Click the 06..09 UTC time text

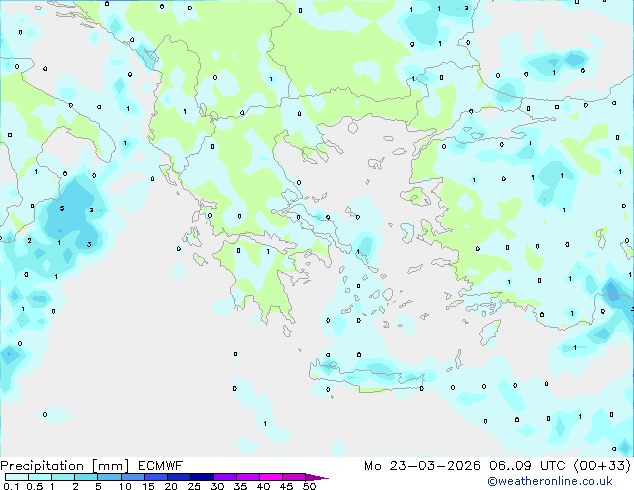(527, 466)
